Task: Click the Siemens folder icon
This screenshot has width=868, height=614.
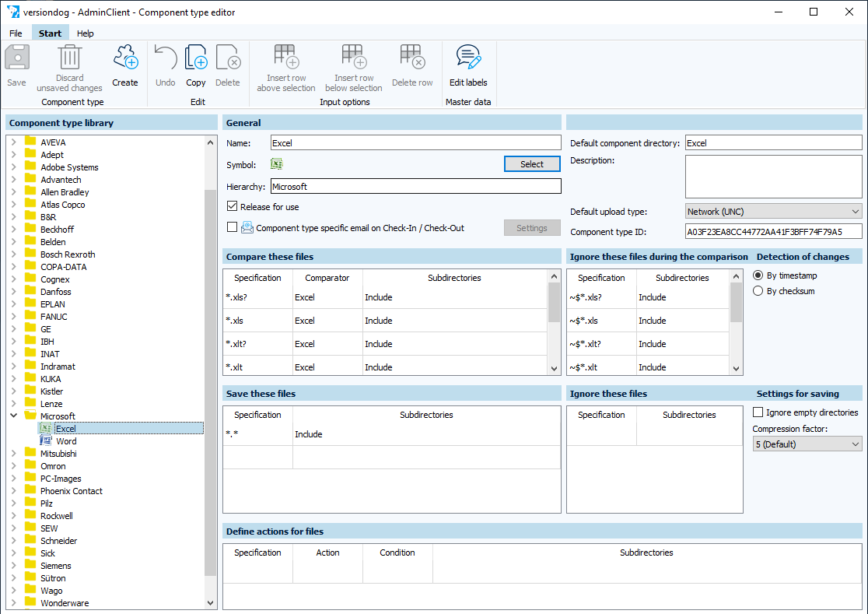Action: pyautogui.click(x=30, y=565)
